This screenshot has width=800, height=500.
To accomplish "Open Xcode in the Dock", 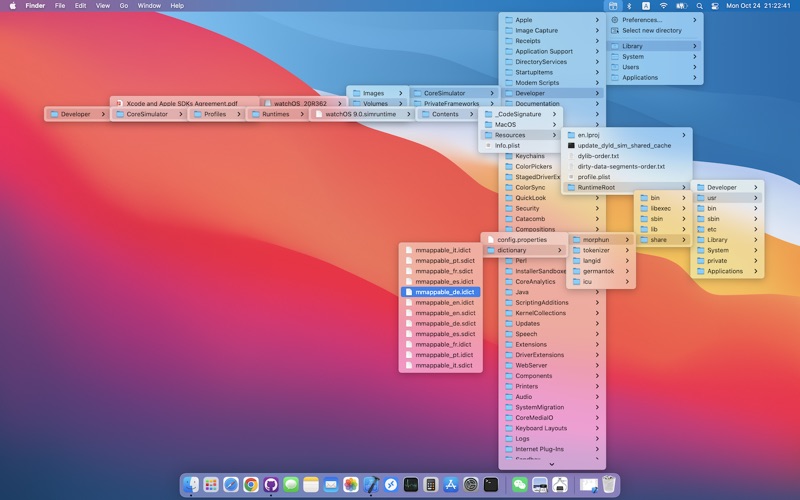I will point(371,484).
